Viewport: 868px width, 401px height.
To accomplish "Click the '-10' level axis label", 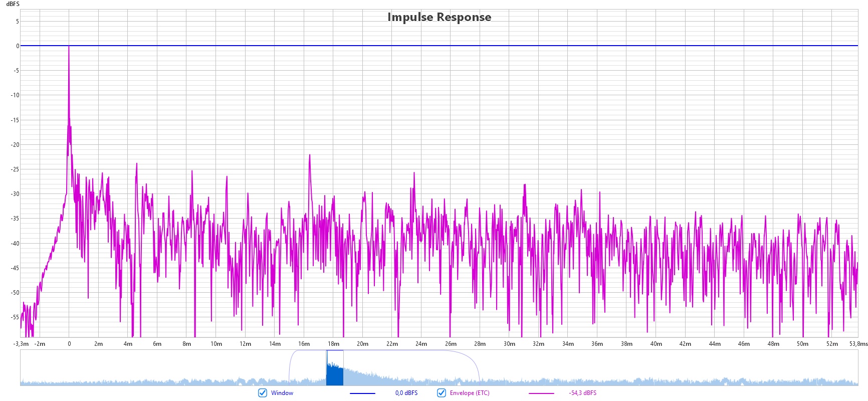I will [15, 95].
